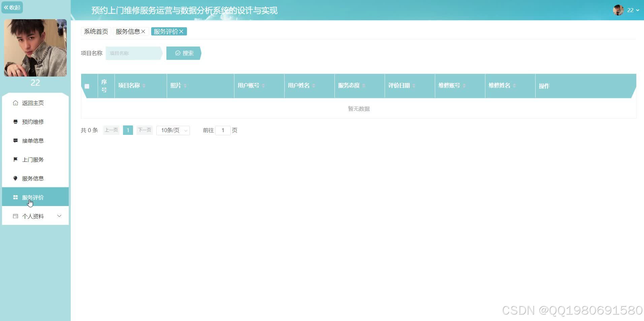Click the 搜索 search button
The height and width of the screenshot is (321, 644).
tap(185, 53)
